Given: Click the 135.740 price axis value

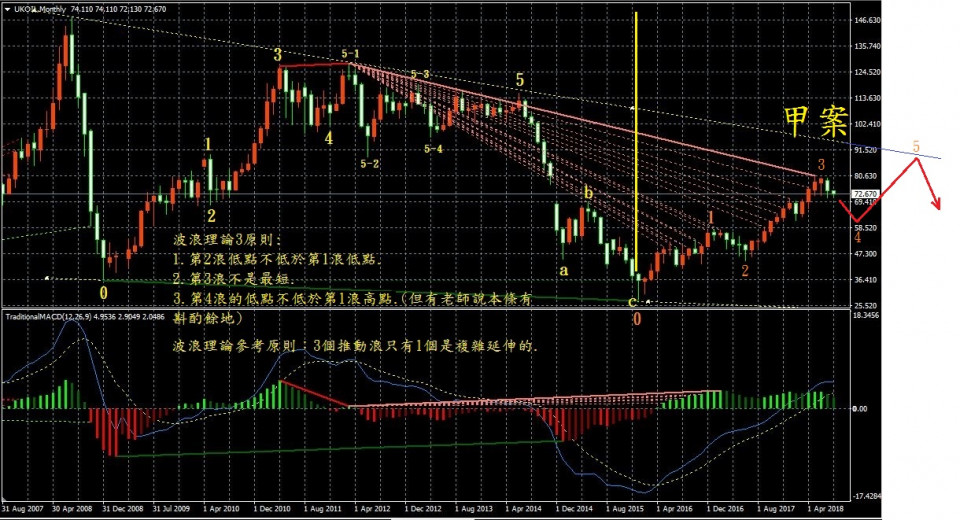Looking at the screenshot, I should click(x=867, y=46).
